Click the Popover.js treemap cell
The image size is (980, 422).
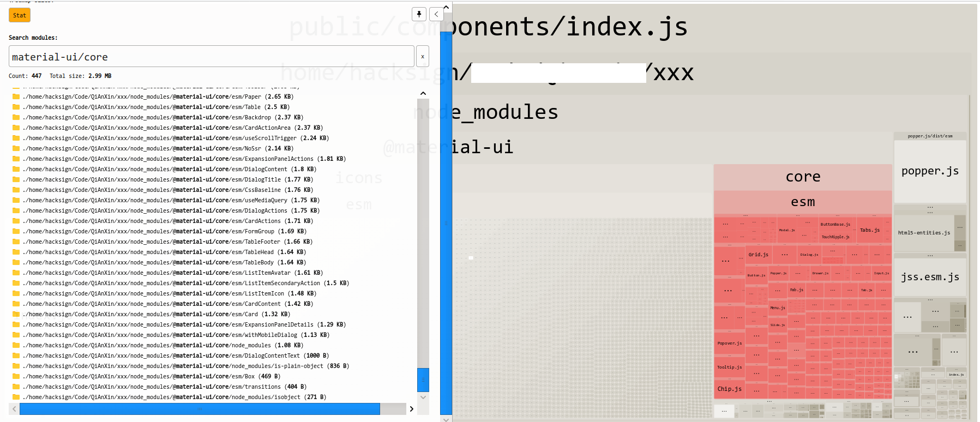point(729,343)
